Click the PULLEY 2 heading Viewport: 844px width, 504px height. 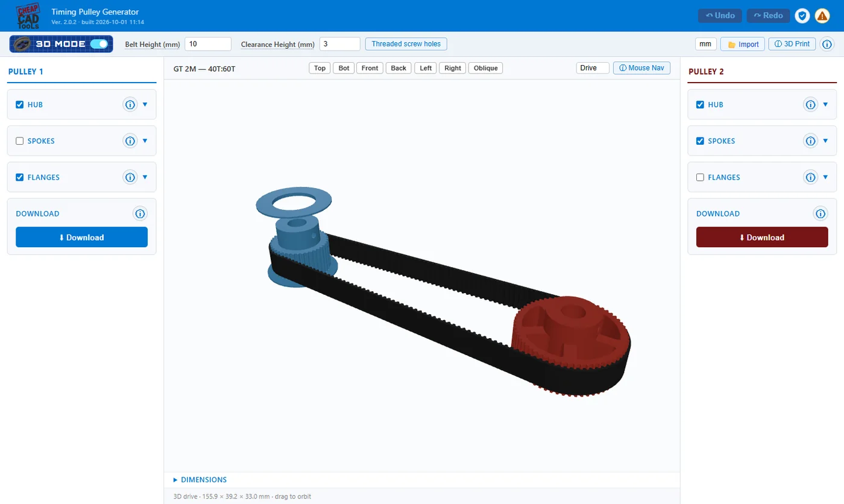coord(706,72)
